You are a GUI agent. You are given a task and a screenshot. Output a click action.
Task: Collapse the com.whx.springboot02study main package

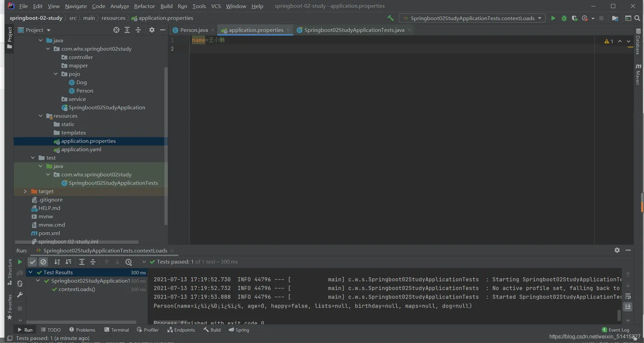pos(48,49)
